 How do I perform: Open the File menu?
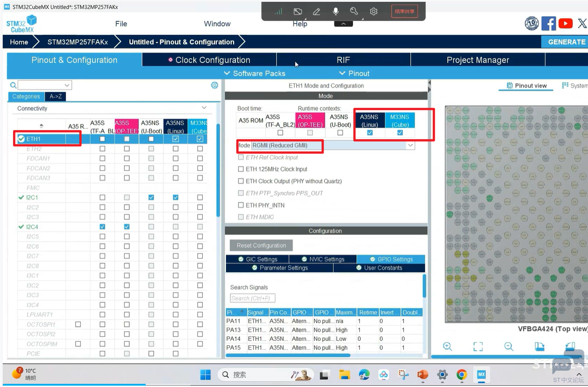point(121,24)
